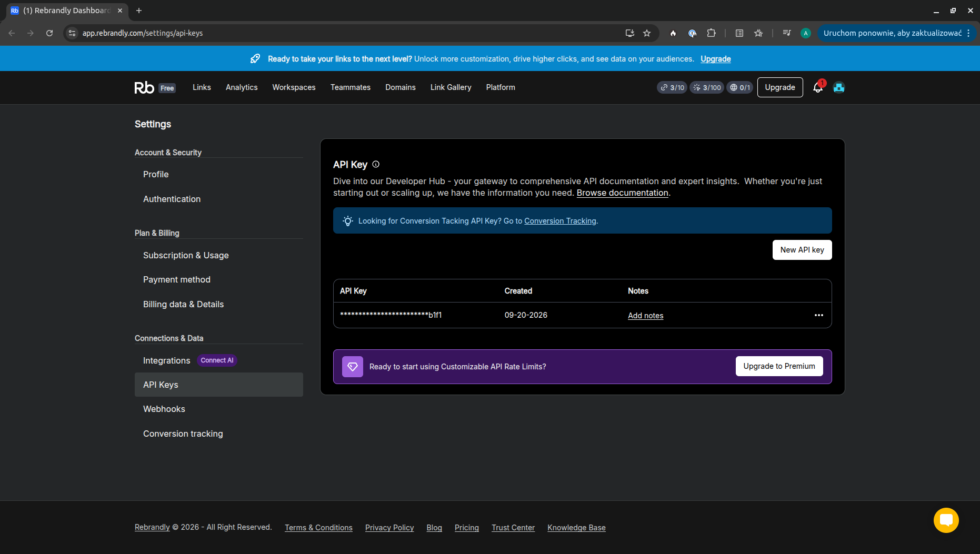Image resolution: width=980 pixels, height=554 pixels.
Task: Follow the Conversion Tracking link
Action: click(x=560, y=221)
